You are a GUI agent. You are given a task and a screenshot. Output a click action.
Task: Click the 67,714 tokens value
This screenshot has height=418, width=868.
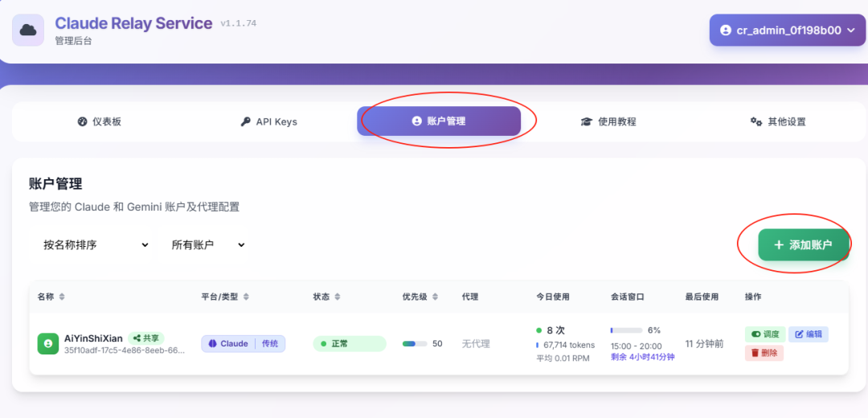[569, 345]
